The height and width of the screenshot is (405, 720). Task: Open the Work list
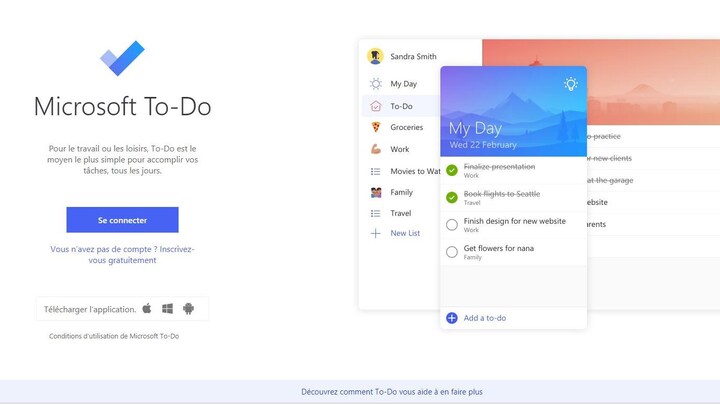click(x=401, y=149)
